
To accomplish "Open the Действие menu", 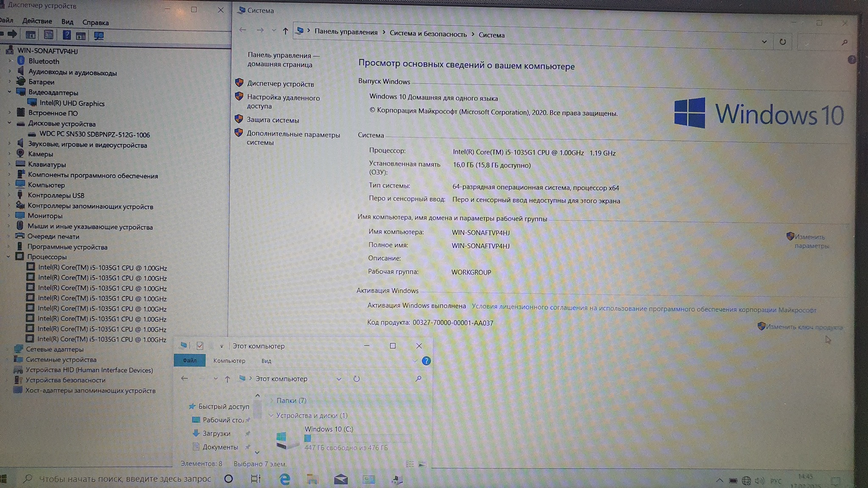I will (37, 21).
